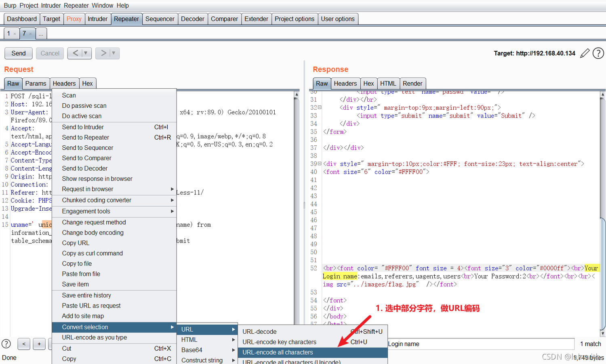Click the response search field

(481, 344)
